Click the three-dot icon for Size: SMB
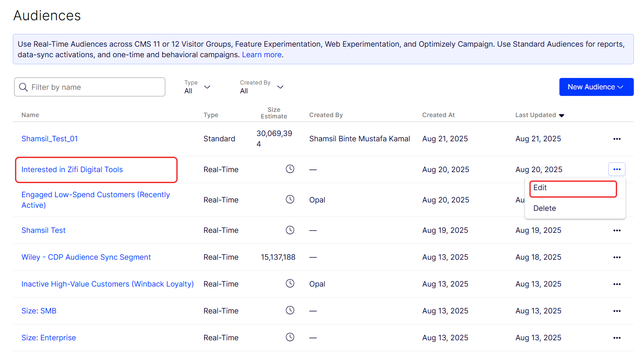Screen dimensions: 644x357 point(617,311)
